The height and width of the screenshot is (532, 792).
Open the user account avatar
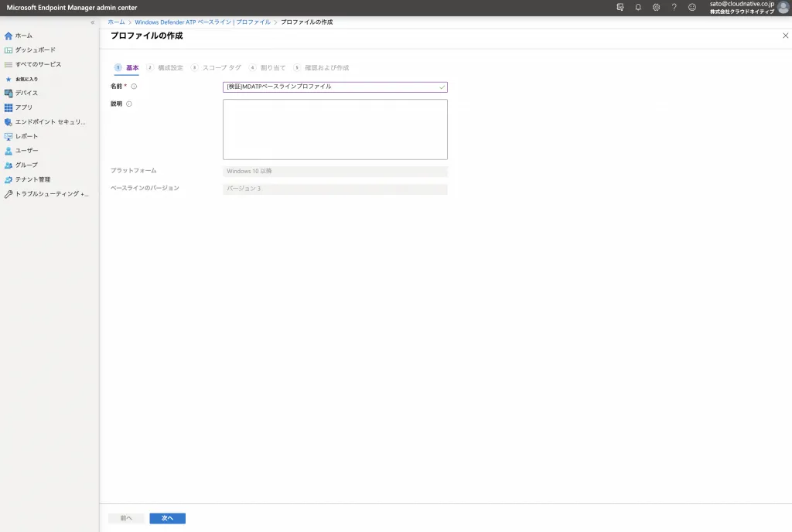783,8
